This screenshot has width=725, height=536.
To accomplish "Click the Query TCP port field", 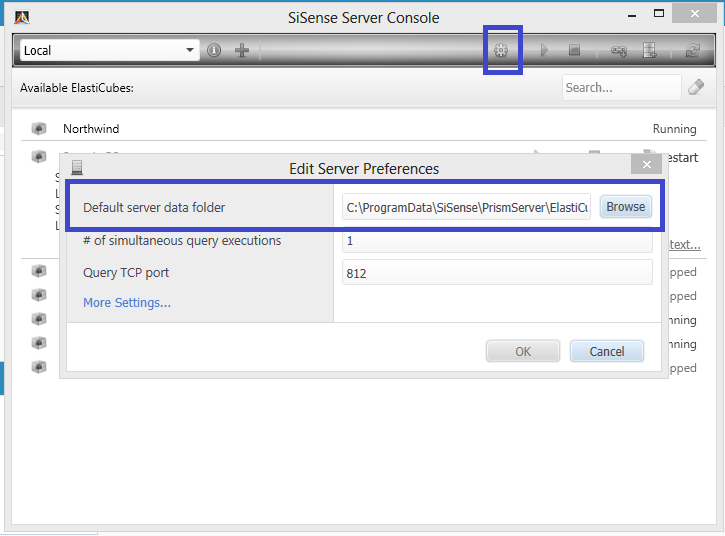I will click(497, 273).
